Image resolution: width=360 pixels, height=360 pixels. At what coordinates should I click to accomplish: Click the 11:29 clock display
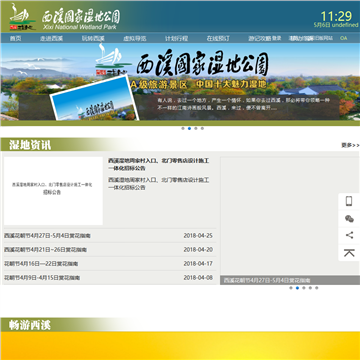[336, 16]
